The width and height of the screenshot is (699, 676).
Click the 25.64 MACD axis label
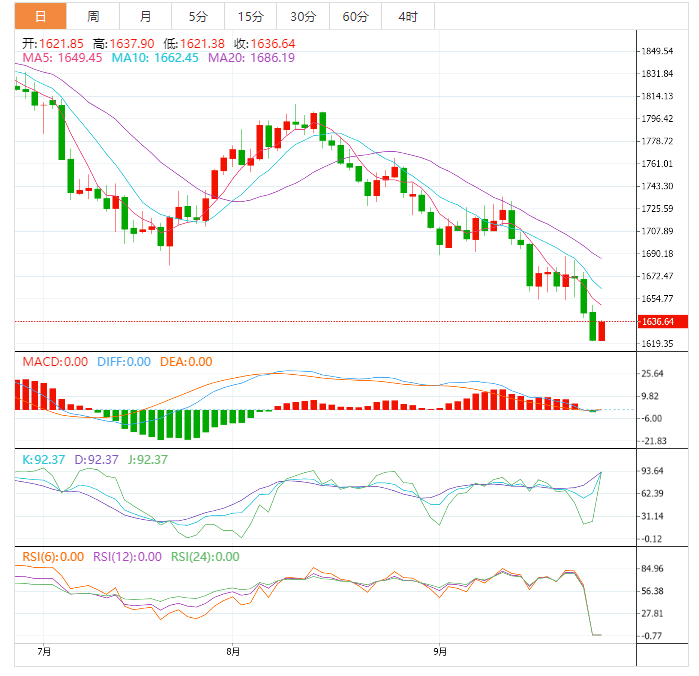pos(652,374)
